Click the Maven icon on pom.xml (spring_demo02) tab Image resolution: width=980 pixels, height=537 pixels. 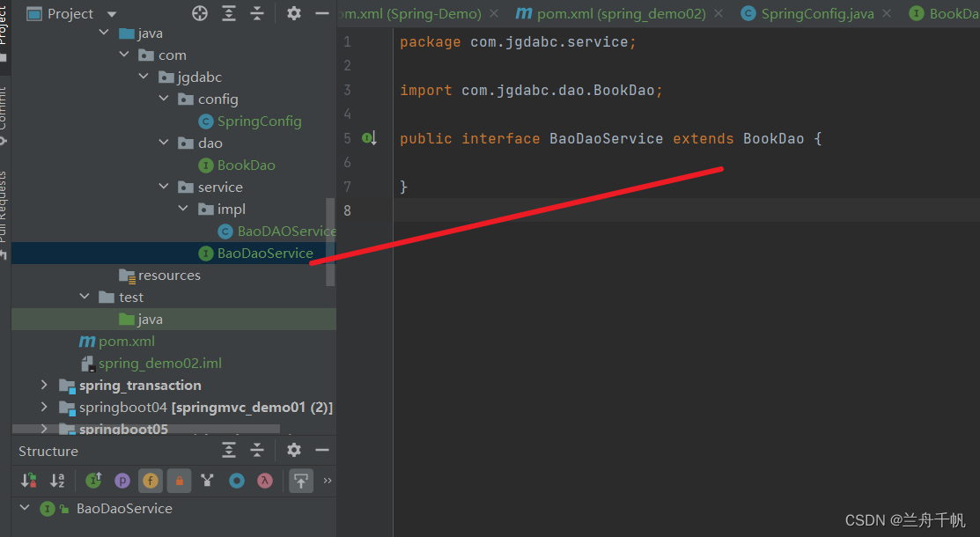[524, 13]
